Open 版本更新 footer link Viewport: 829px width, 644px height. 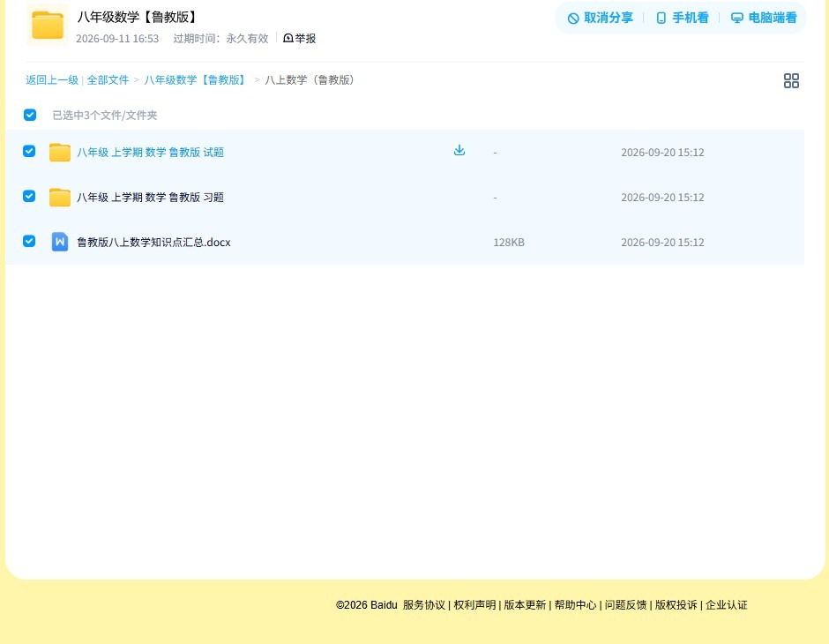(x=525, y=605)
